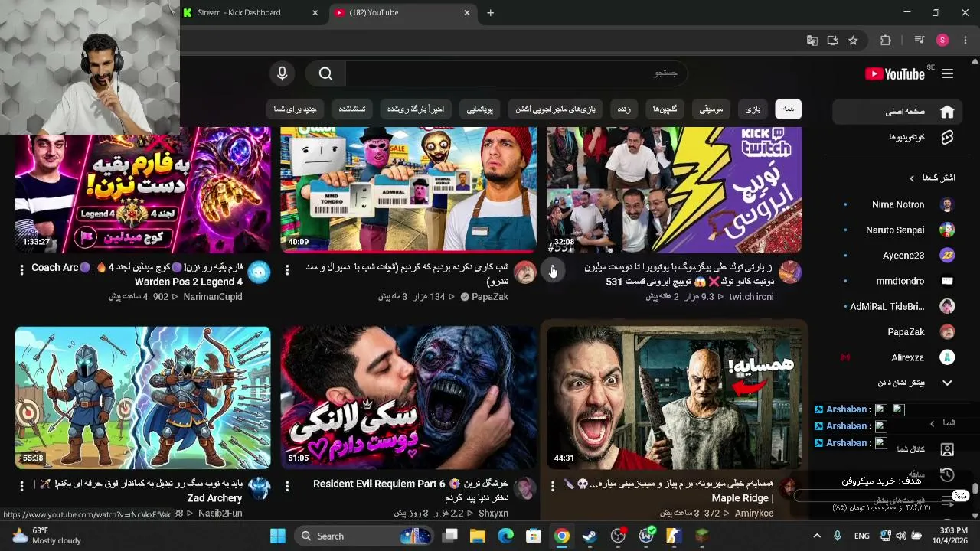Open options menu for Resident Evil Requiem video

[287, 486]
